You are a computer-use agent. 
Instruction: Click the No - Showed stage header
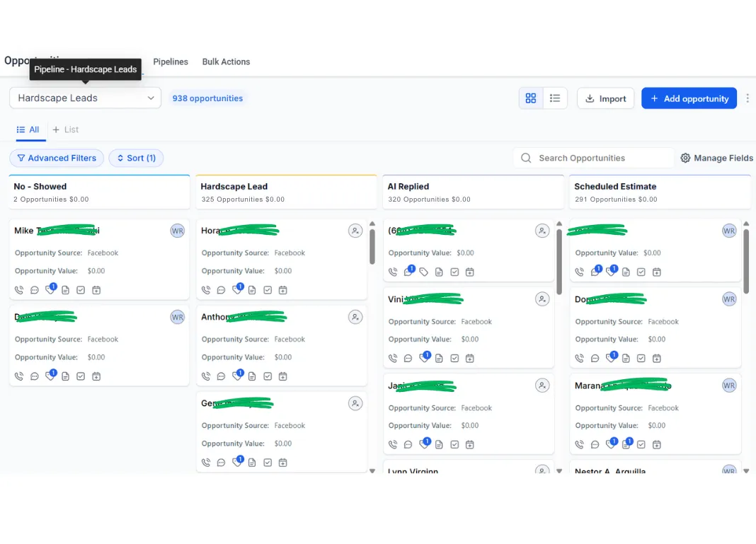point(99,192)
